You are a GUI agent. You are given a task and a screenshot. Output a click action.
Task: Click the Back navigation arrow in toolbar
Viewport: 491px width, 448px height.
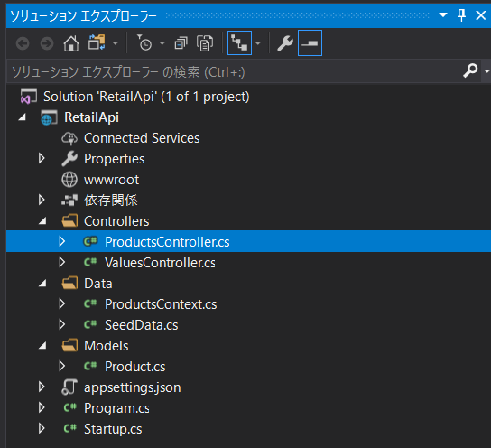click(23, 43)
